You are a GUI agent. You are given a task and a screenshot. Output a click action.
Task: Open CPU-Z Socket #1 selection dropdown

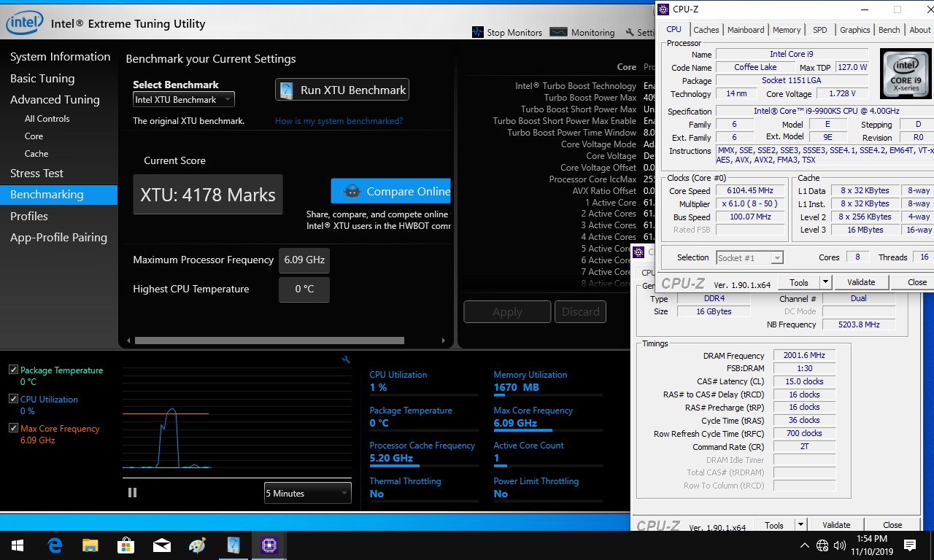coord(749,258)
